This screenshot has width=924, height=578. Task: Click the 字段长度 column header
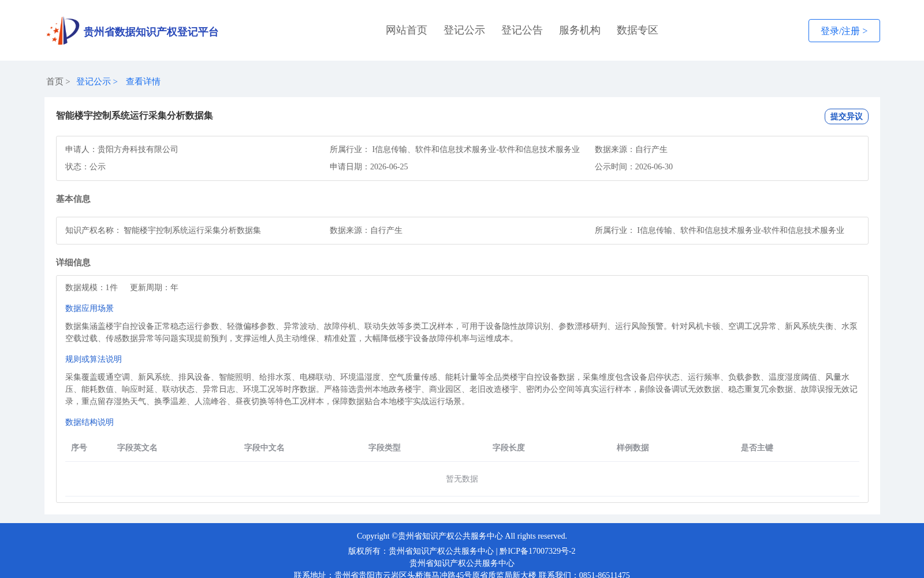tap(509, 447)
